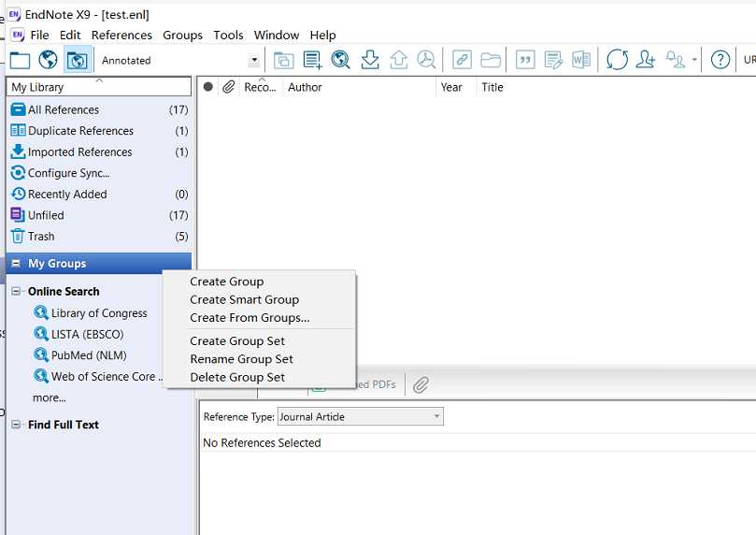
Task: Choose Rename Group Set menu entry
Action: 260,359
